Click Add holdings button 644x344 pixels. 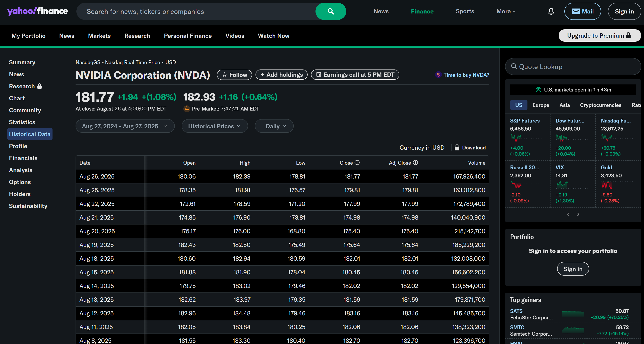[281, 75]
